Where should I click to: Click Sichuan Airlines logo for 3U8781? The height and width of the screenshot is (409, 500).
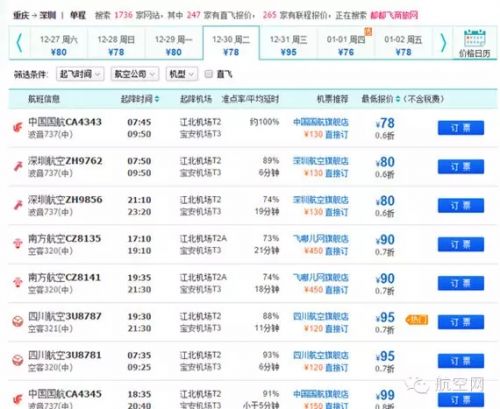(x=18, y=360)
